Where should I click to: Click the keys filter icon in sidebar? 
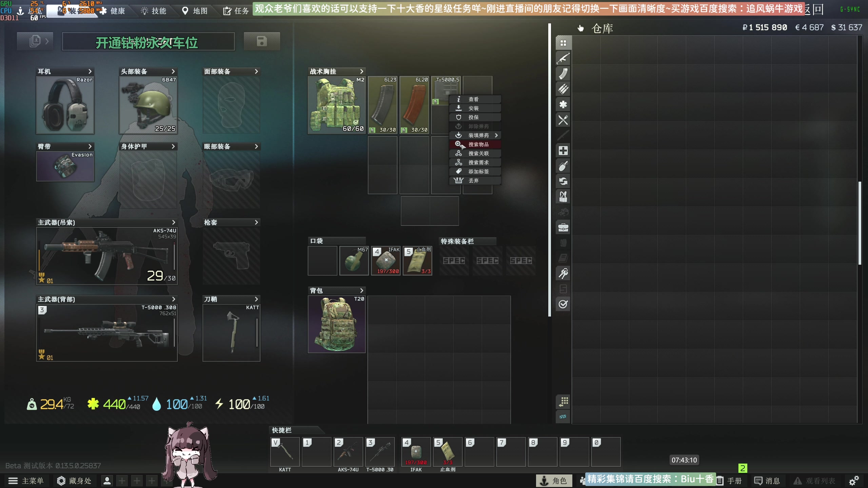[563, 273]
